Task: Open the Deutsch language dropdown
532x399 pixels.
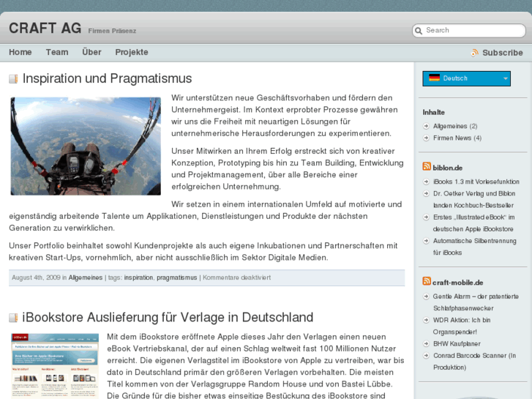Action: tap(467, 78)
